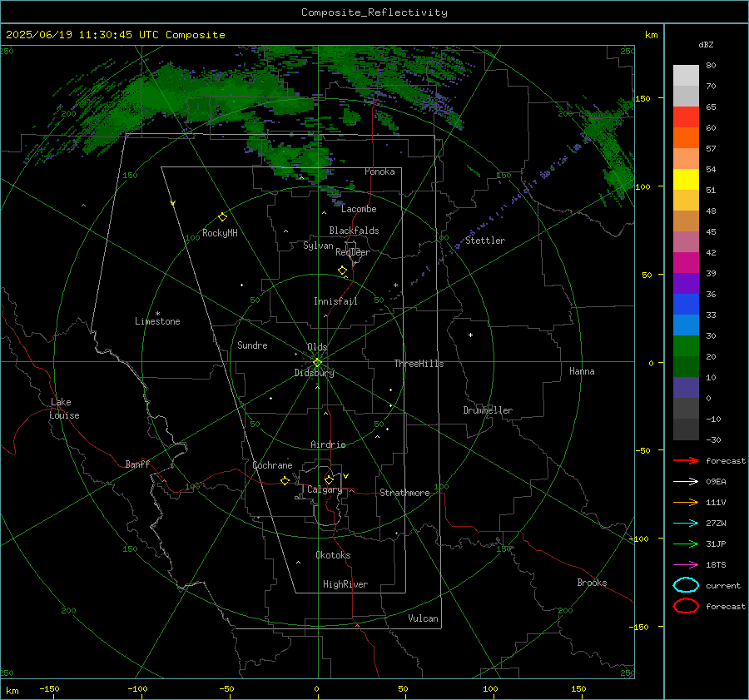The image size is (749, 700).
Task: Select the magenta 39-42 dBZ swatch
Action: click(x=686, y=262)
